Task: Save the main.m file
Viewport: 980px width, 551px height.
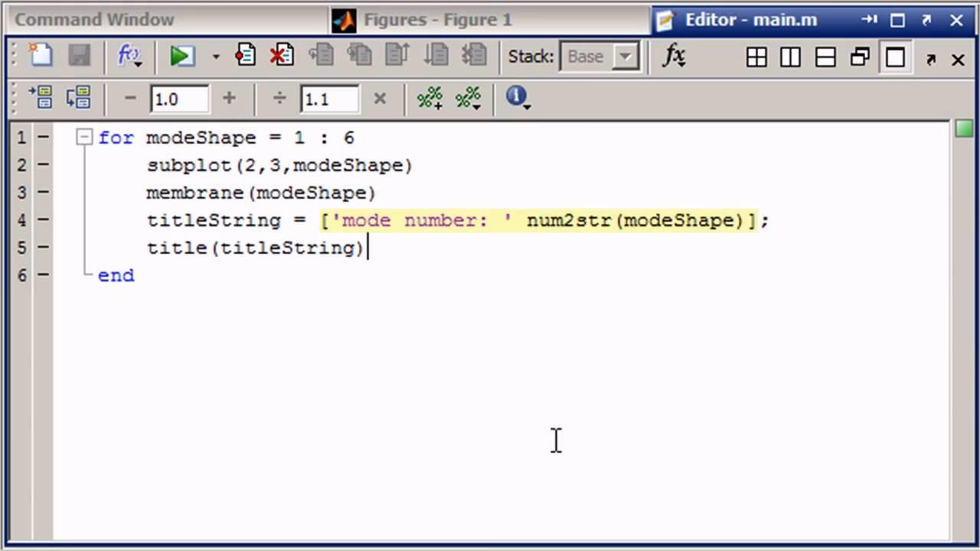Action: tap(80, 56)
